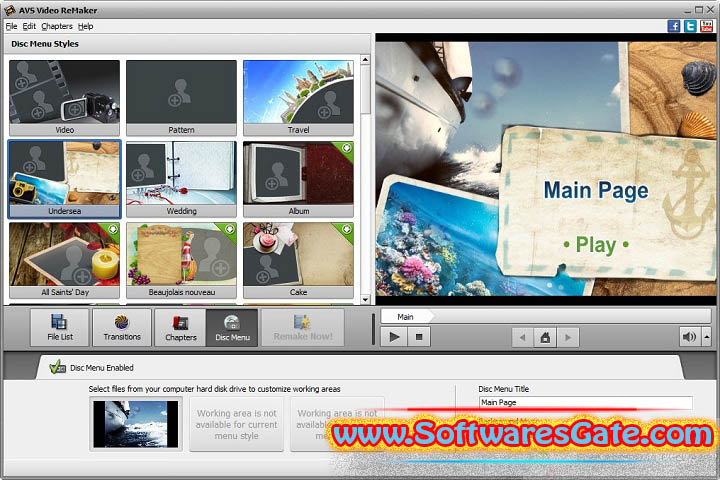Screen dimensions: 720x480
Task: Toggle the Disc Menu Enabled checkbox
Action: tap(58, 367)
